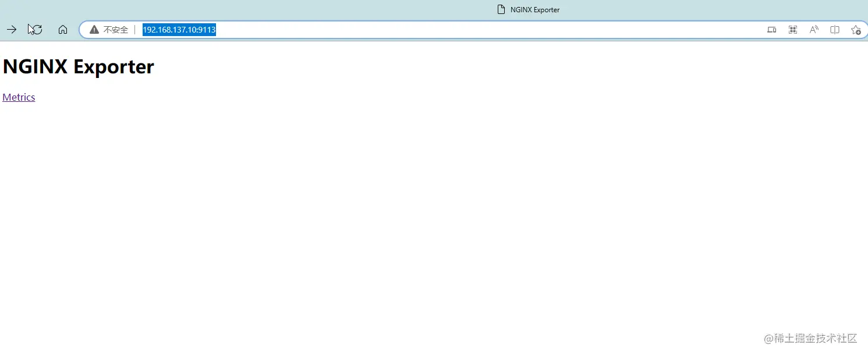Screen dimensions: 868x355
Task: Open Immersive Reader book icon
Action: click(x=835, y=30)
